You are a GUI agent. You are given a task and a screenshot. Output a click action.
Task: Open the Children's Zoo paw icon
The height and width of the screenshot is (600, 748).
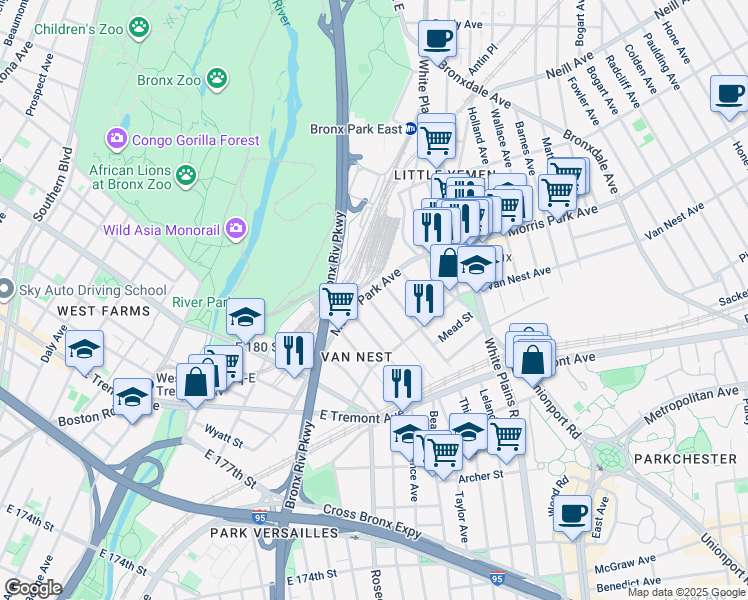139,28
